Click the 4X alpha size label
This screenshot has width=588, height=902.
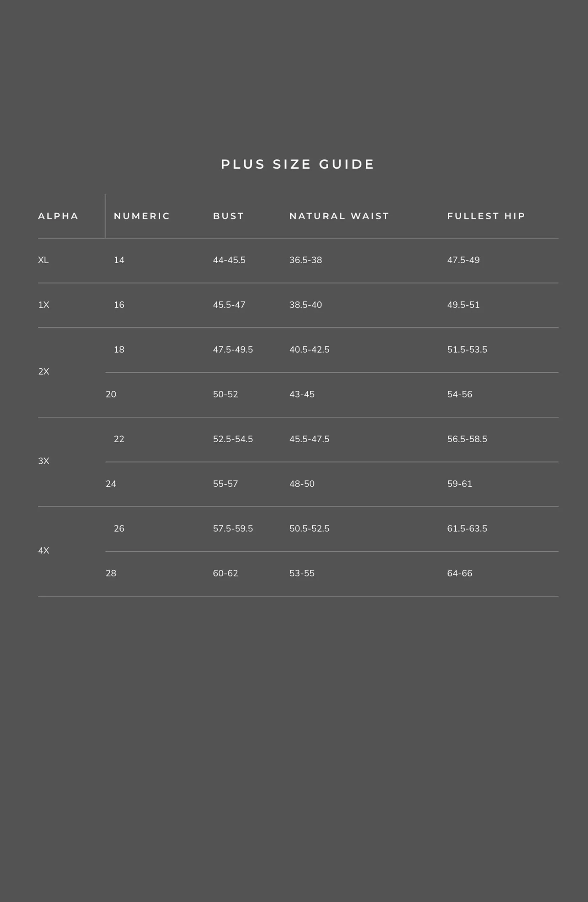(x=43, y=550)
